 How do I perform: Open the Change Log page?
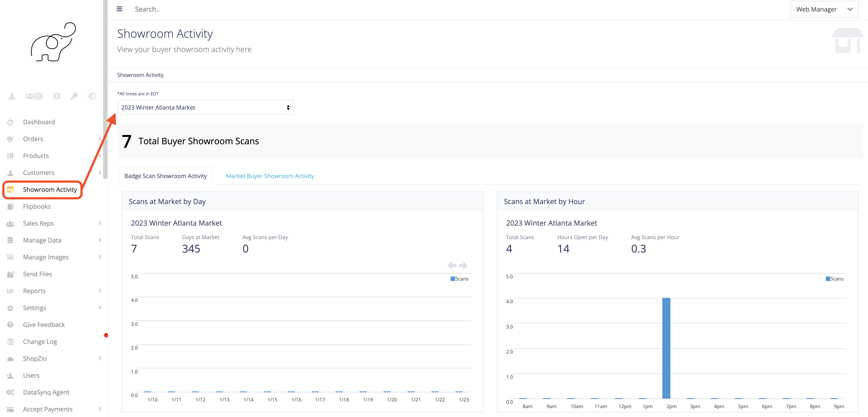click(x=40, y=341)
